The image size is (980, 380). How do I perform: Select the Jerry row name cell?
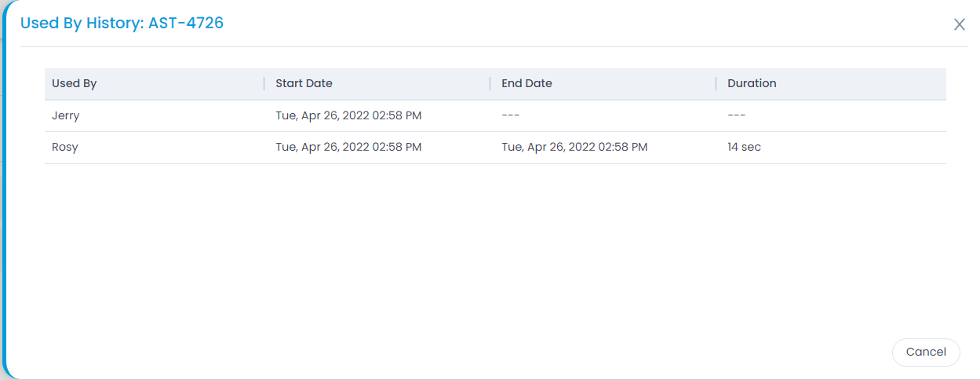click(66, 115)
